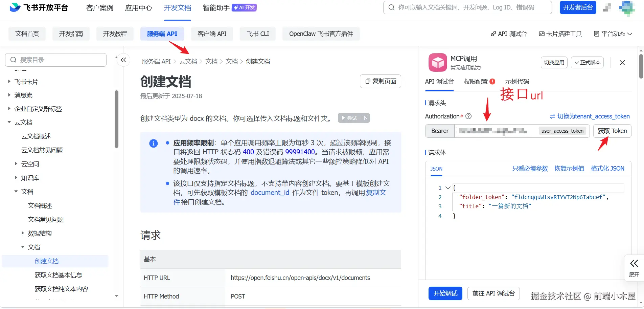
Task: Expand the 飞书卡片 tree node
Action: click(x=9, y=82)
